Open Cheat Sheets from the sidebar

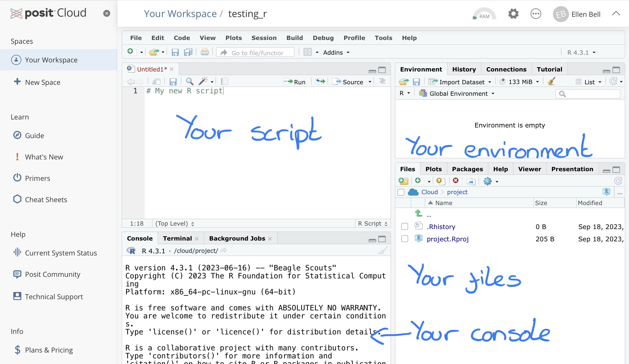point(46,199)
